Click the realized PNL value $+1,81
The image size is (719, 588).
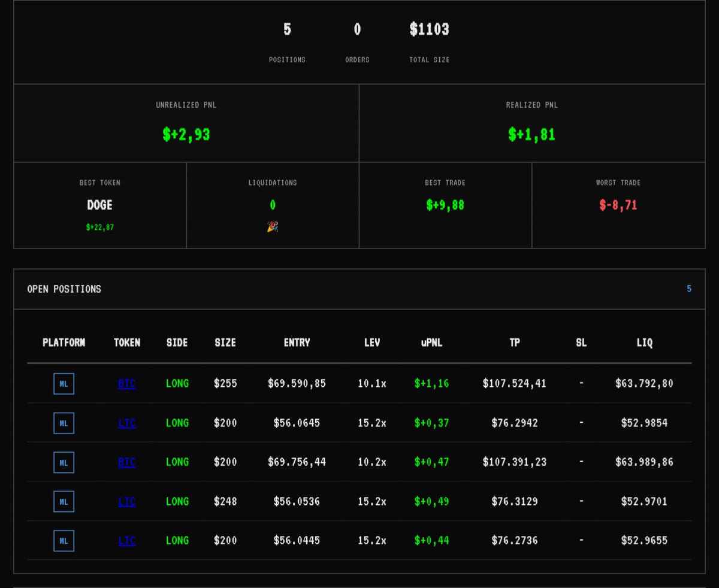(x=532, y=134)
